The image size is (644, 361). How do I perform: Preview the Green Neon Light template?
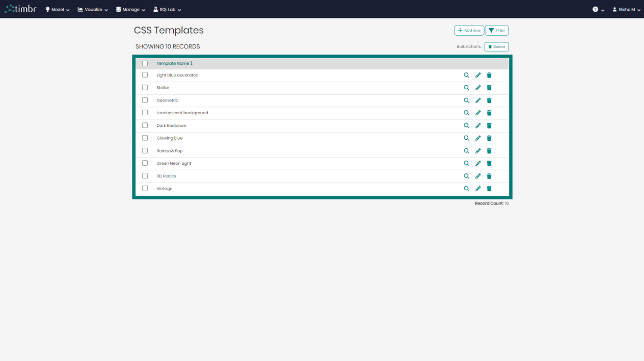click(x=466, y=163)
